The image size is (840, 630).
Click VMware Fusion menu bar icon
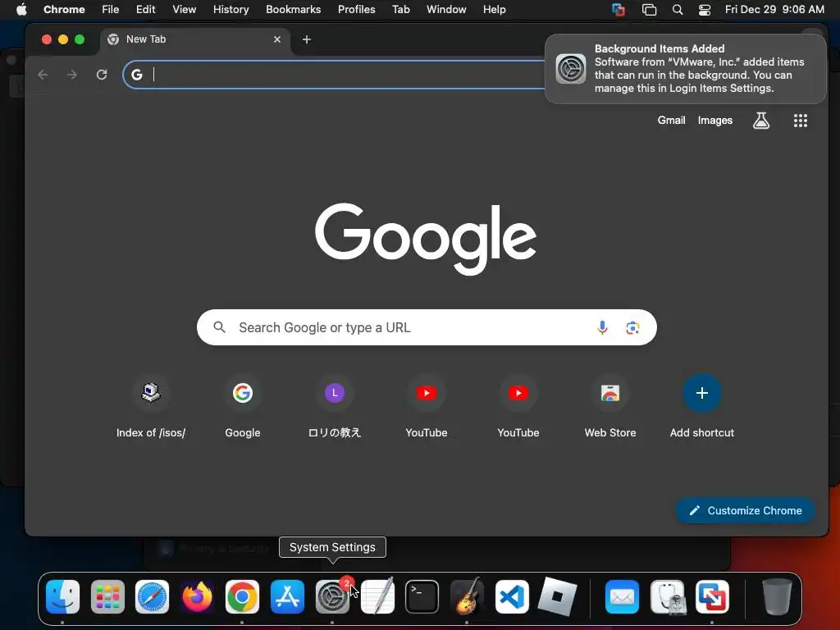(x=619, y=10)
